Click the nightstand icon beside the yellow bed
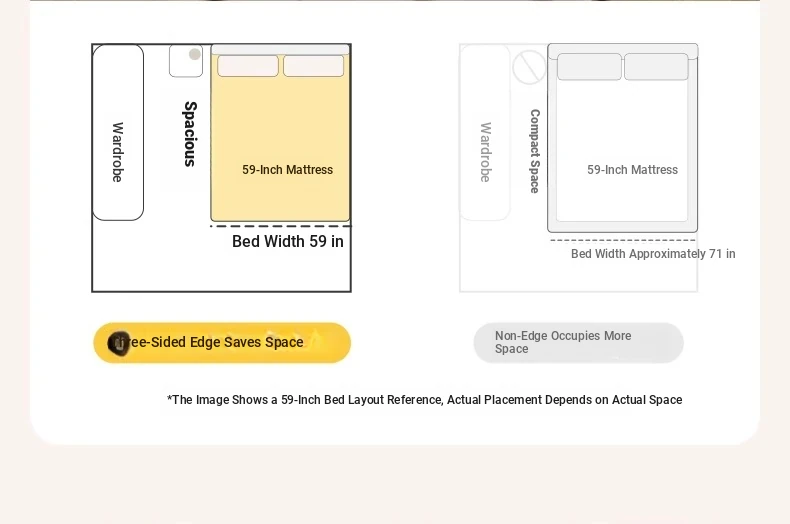The image size is (790, 524). click(186, 61)
